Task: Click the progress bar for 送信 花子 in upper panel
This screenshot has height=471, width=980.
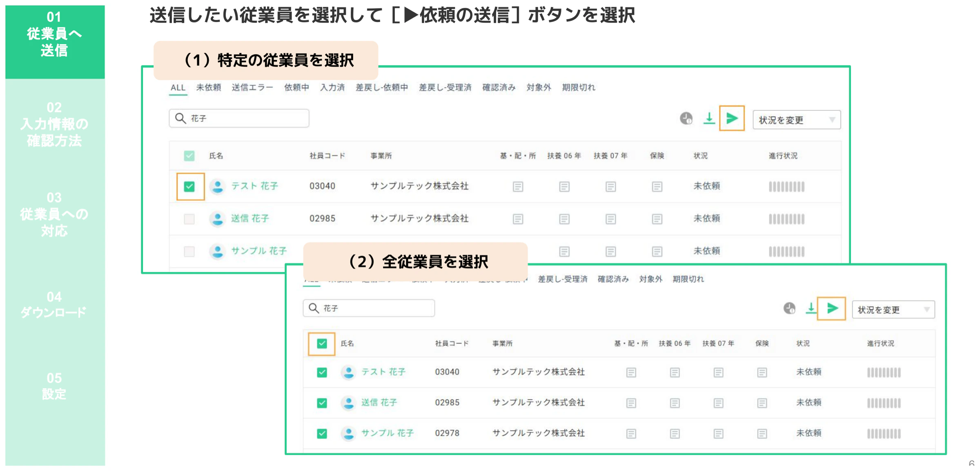Action: 786,219
